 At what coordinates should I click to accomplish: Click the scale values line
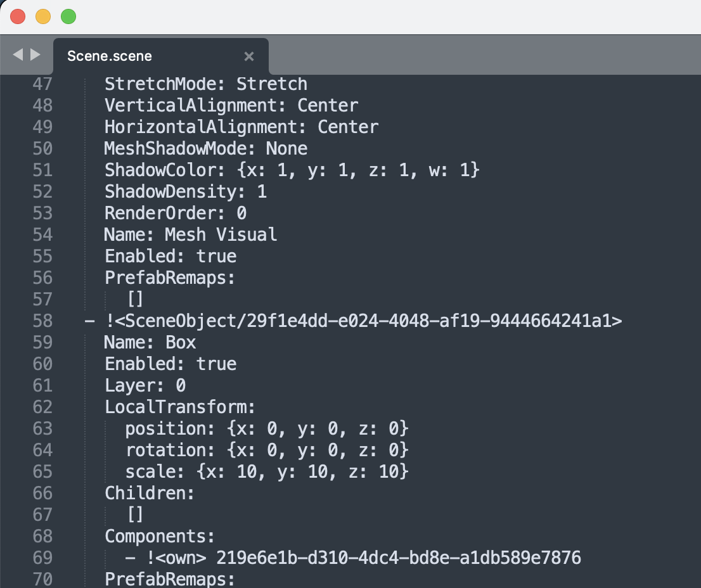coord(267,472)
